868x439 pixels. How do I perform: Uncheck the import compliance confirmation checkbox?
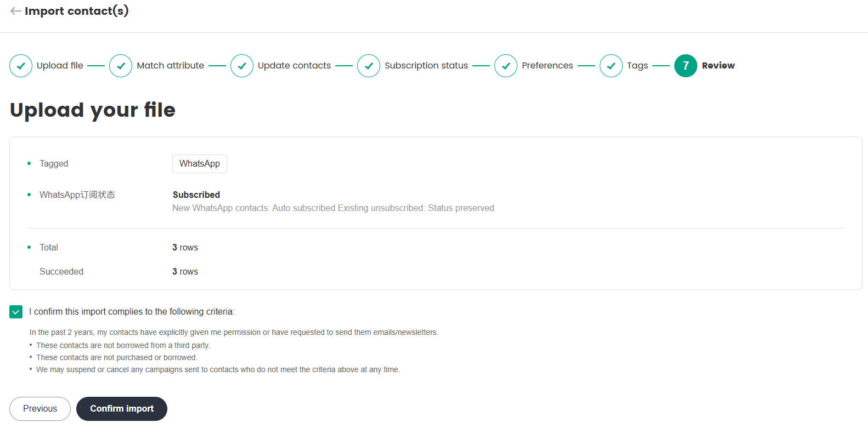tap(16, 312)
